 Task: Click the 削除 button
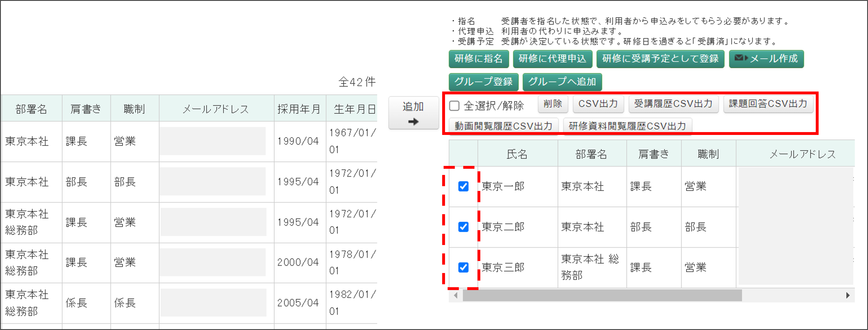(553, 104)
